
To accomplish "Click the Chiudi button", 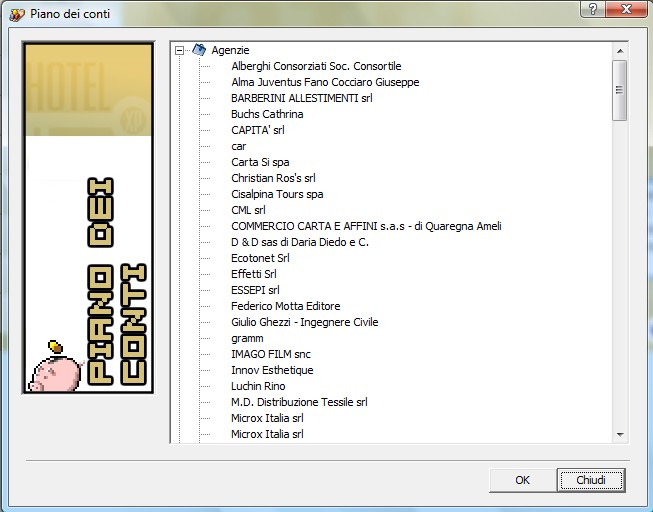I will click(591, 480).
